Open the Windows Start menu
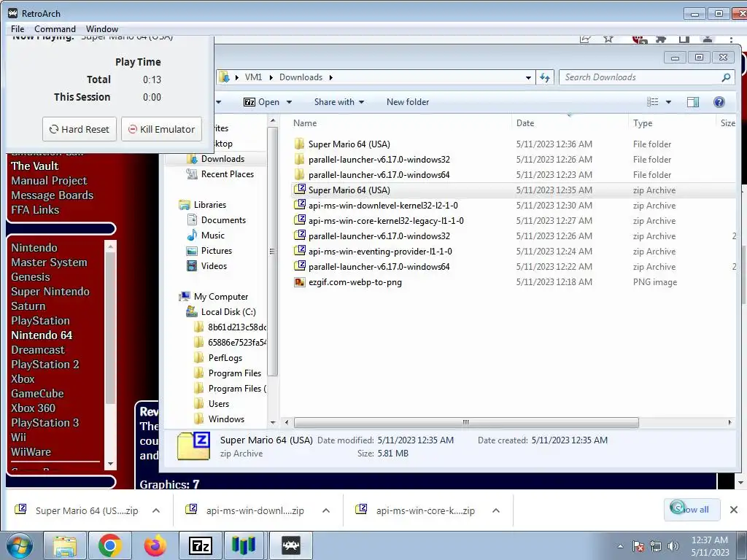 (19, 546)
